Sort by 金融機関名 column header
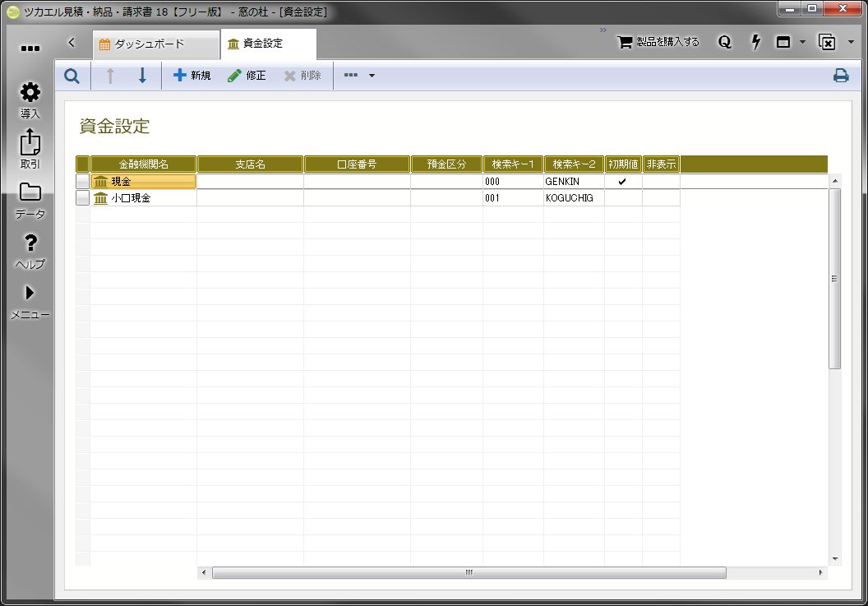Image resolution: width=868 pixels, height=606 pixels. 143,164
